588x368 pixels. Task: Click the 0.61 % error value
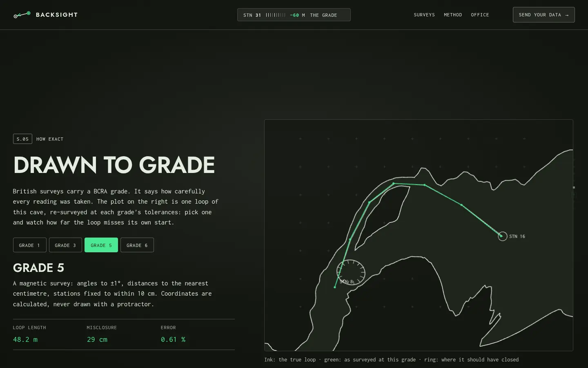pos(173,339)
